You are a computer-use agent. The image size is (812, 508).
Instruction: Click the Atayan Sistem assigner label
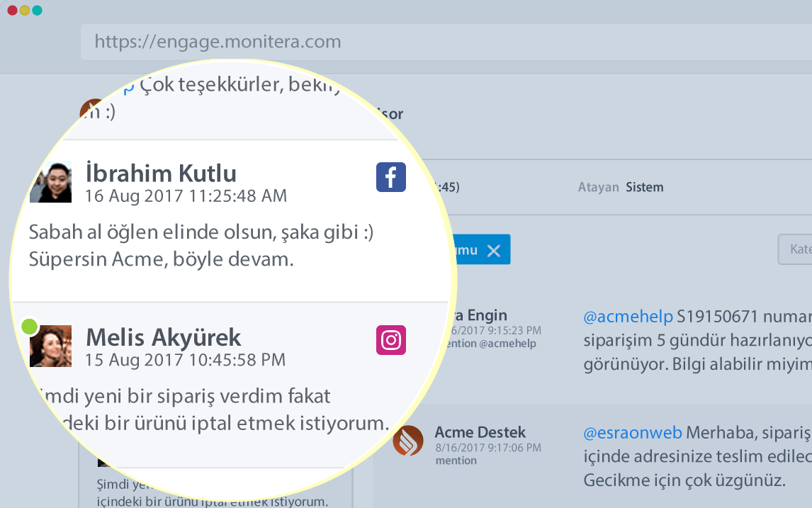click(x=621, y=188)
